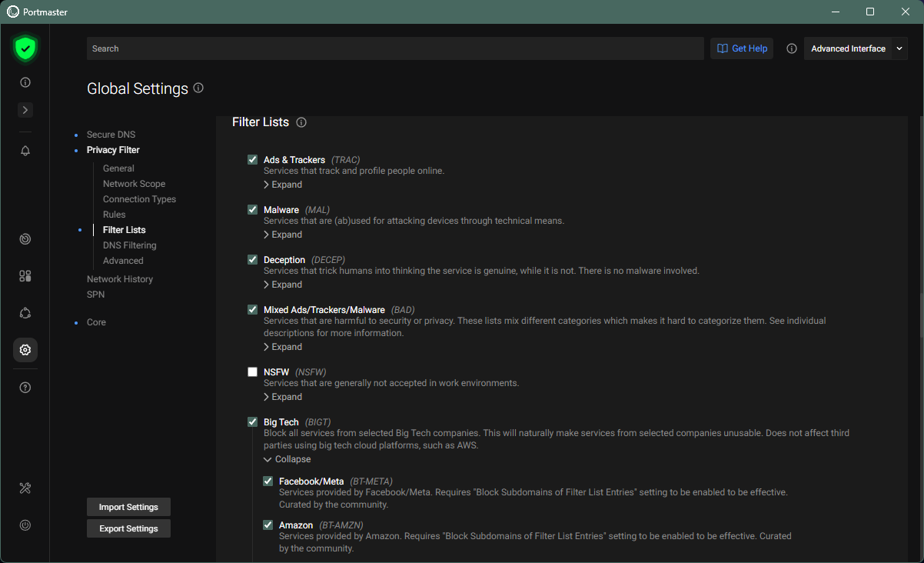
Task: Open the Advanced Interface dropdown arrow
Action: pyautogui.click(x=899, y=48)
